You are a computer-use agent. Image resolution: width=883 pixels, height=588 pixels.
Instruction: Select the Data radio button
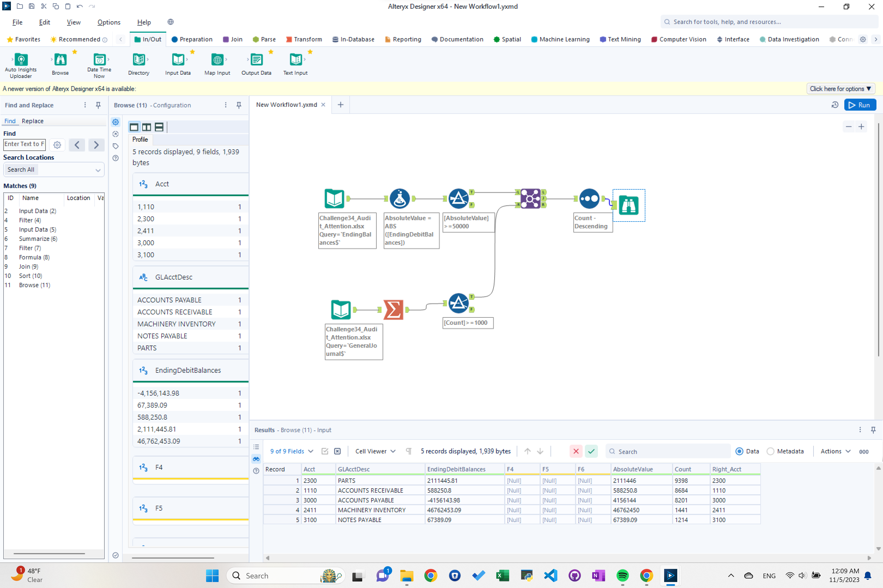tap(739, 451)
